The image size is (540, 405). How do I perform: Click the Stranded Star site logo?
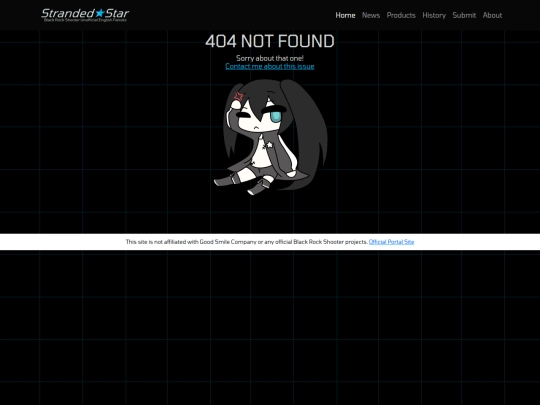(85, 15)
